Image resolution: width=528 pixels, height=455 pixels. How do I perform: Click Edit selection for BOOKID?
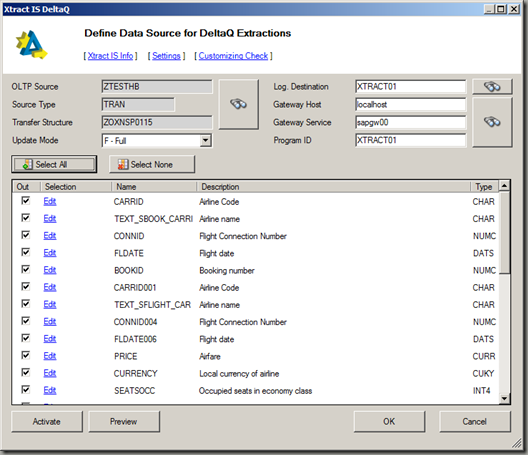(50, 270)
